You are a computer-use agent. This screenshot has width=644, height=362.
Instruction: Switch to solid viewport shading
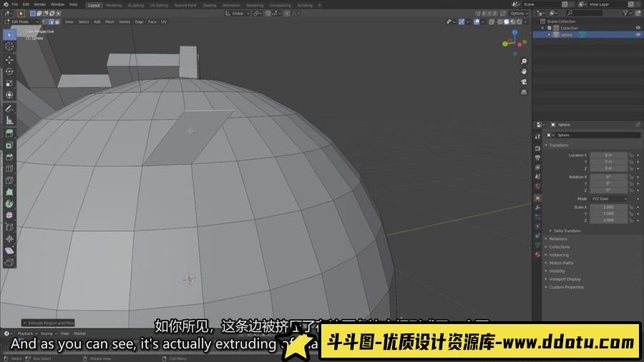[507, 21]
